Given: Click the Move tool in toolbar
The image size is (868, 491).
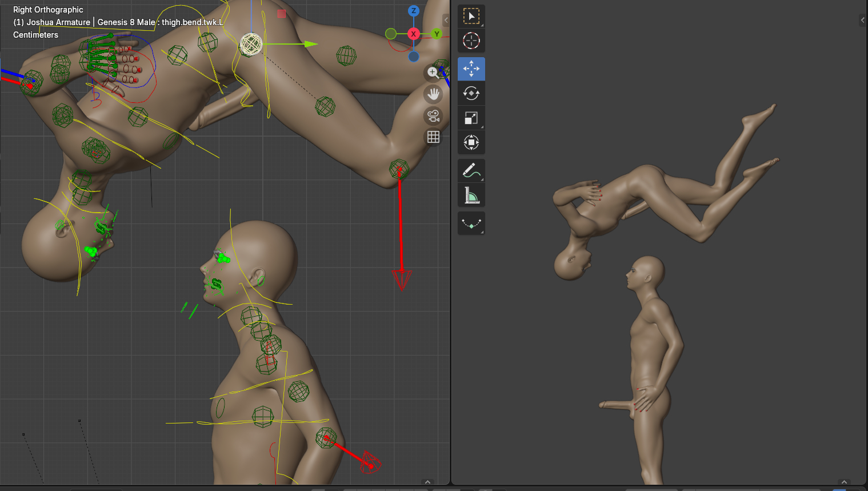Looking at the screenshot, I should (x=471, y=69).
